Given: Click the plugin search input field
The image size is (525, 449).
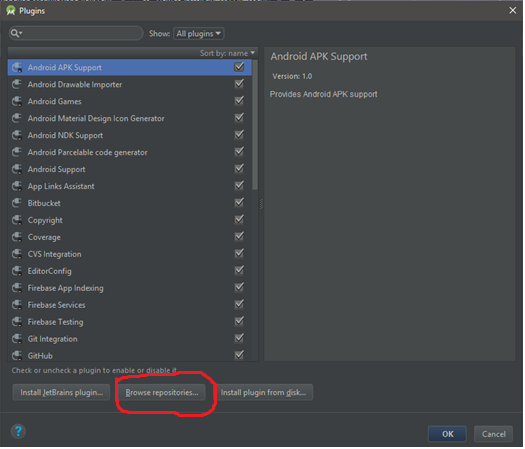Looking at the screenshot, I should (x=76, y=33).
